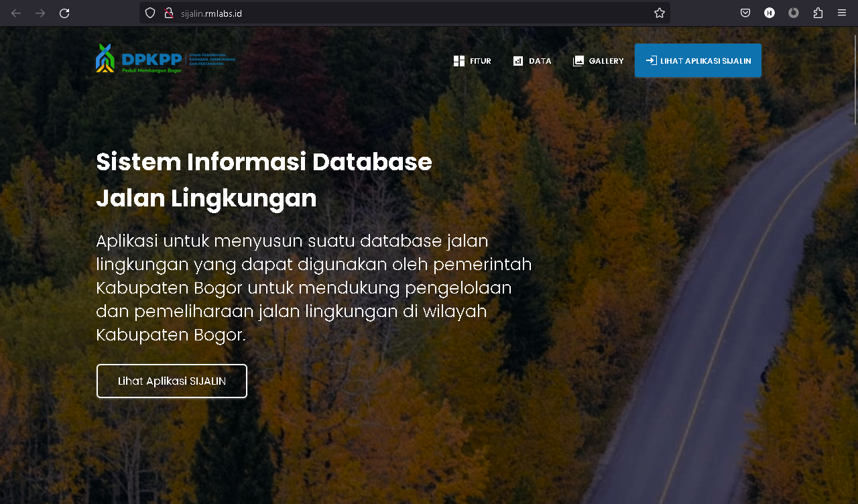Image resolution: width=858 pixels, height=504 pixels.
Task: Open the extensions puzzle menu
Action: point(818,13)
